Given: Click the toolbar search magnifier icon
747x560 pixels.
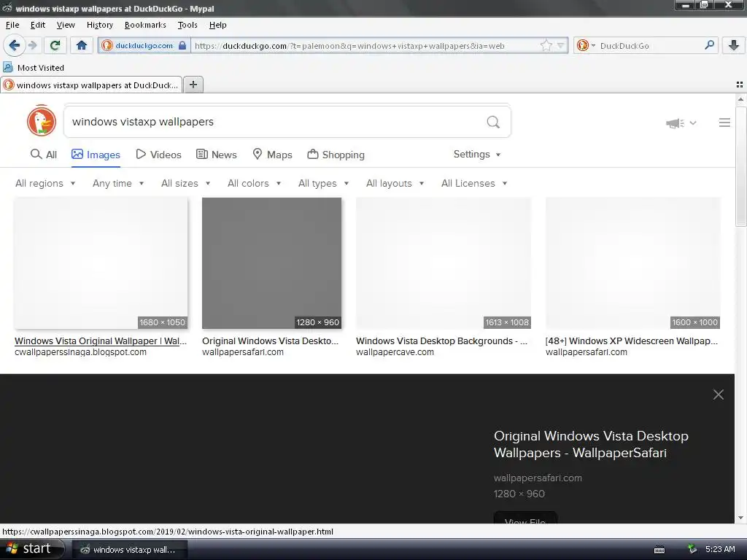Looking at the screenshot, I should tap(709, 45).
